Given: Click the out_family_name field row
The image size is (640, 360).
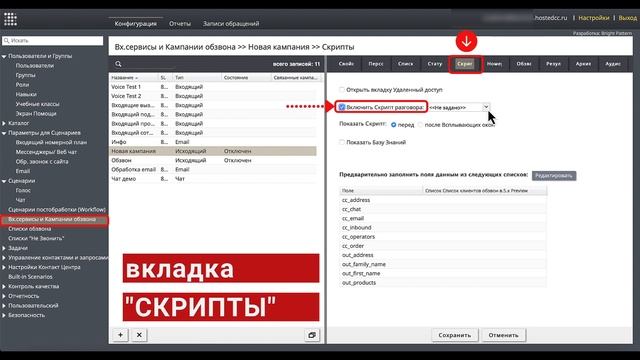Looking at the screenshot, I should (443, 264).
